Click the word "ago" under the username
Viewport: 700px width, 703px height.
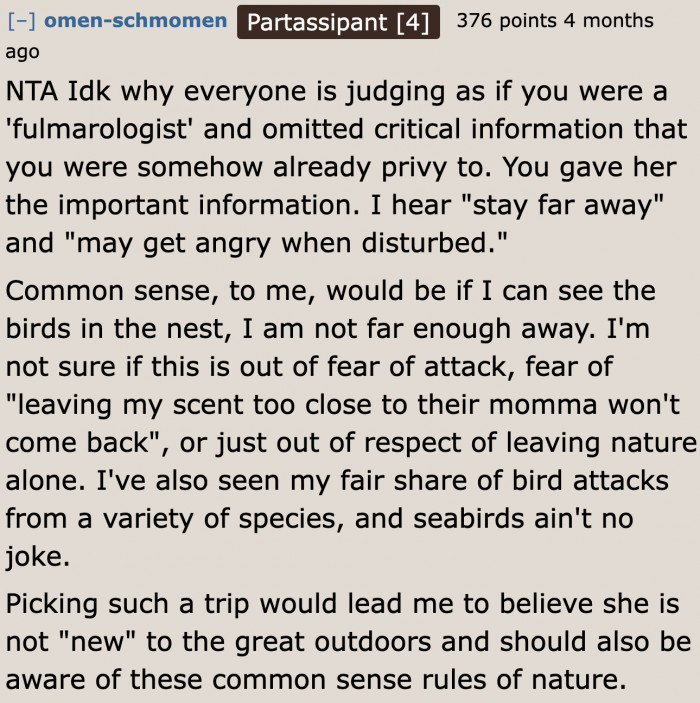point(24,50)
